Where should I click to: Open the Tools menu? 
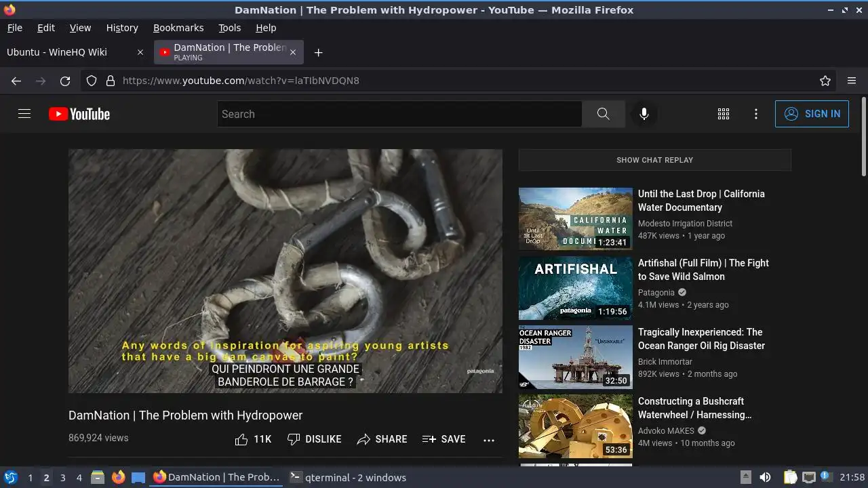pyautogui.click(x=230, y=28)
